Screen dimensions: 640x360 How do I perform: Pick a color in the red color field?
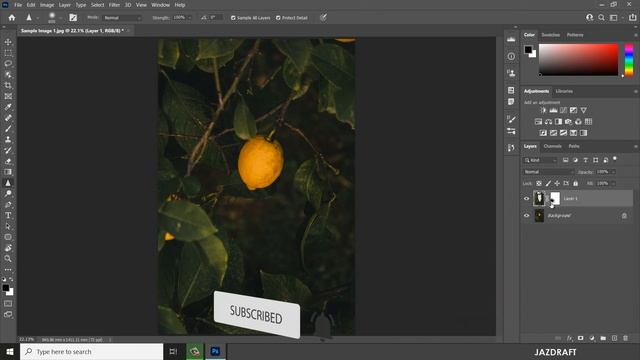[578, 60]
